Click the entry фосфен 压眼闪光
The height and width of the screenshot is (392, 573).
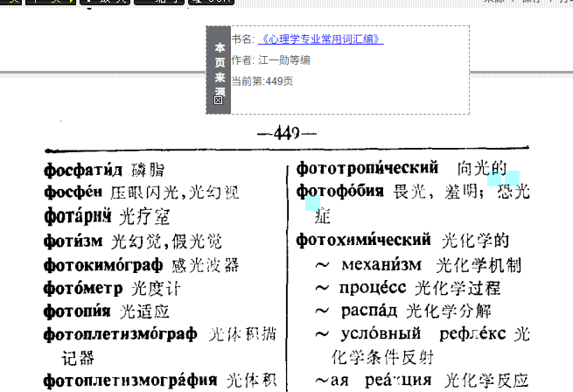point(142,192)
